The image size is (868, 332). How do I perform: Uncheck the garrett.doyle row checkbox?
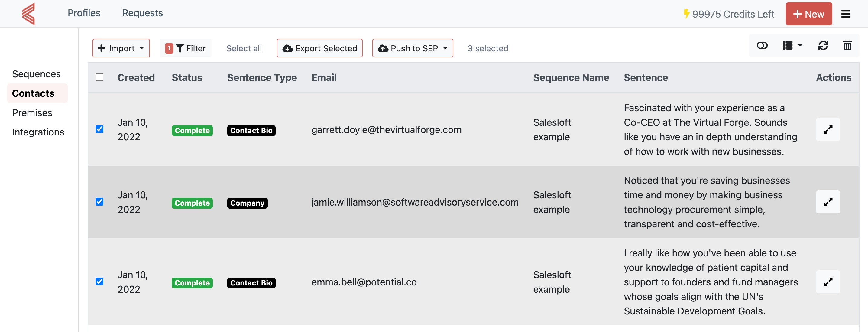(99, 129)
